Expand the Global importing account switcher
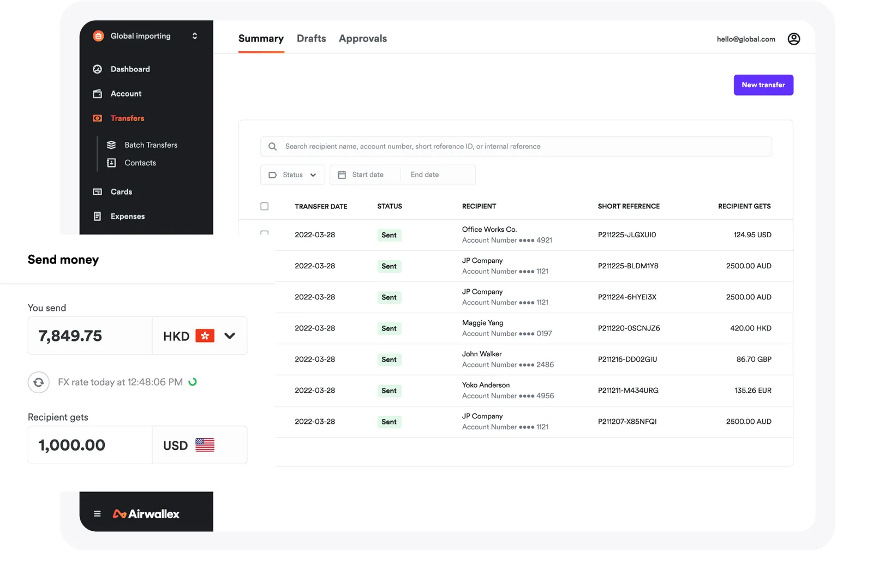The image size is (873, 588). pos(195,36)
